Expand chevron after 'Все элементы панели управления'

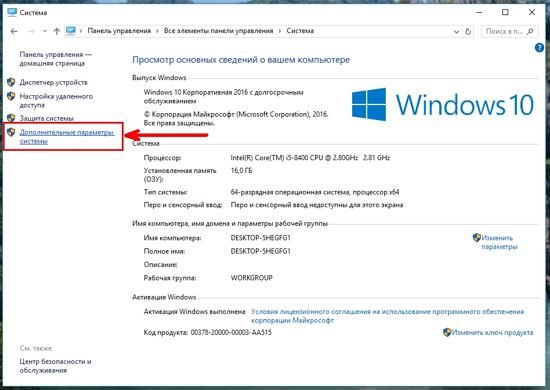pos(280,31)
